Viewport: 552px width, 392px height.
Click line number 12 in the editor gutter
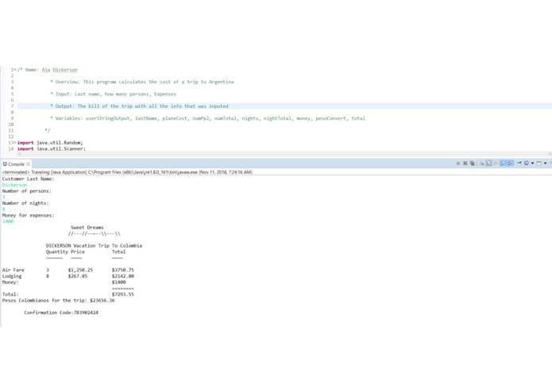pos(11,136)
